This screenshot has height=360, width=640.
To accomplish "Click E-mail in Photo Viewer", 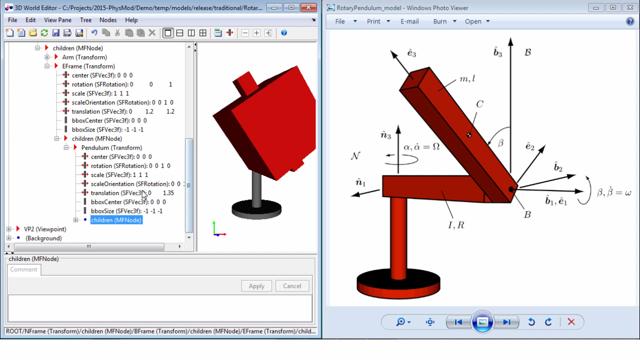I will 409,21.
